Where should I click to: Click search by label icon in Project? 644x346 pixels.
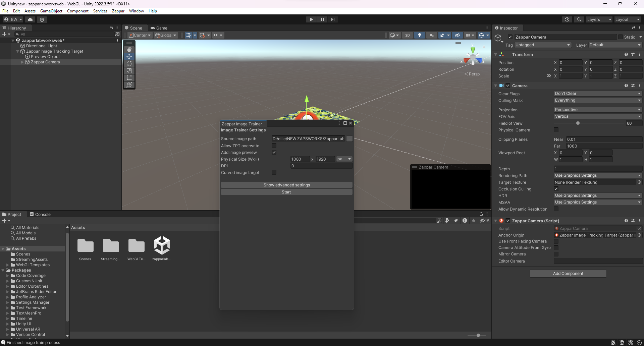456,221
